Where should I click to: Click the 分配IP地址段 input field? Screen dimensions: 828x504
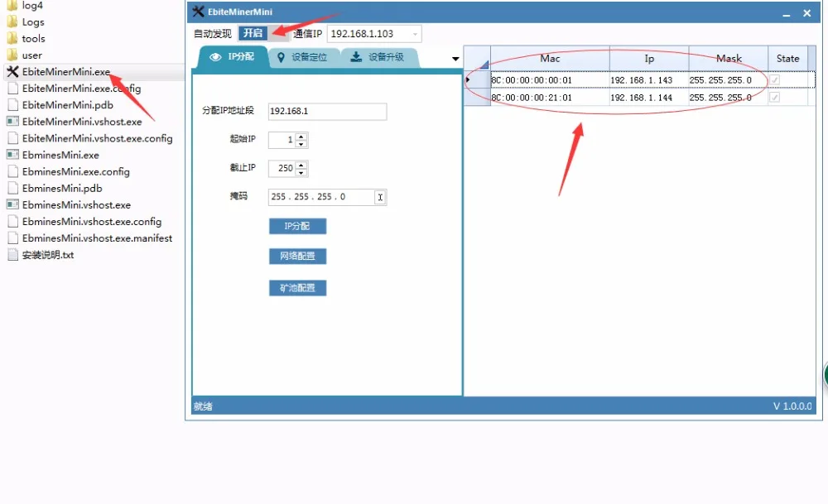pos(327,112)
